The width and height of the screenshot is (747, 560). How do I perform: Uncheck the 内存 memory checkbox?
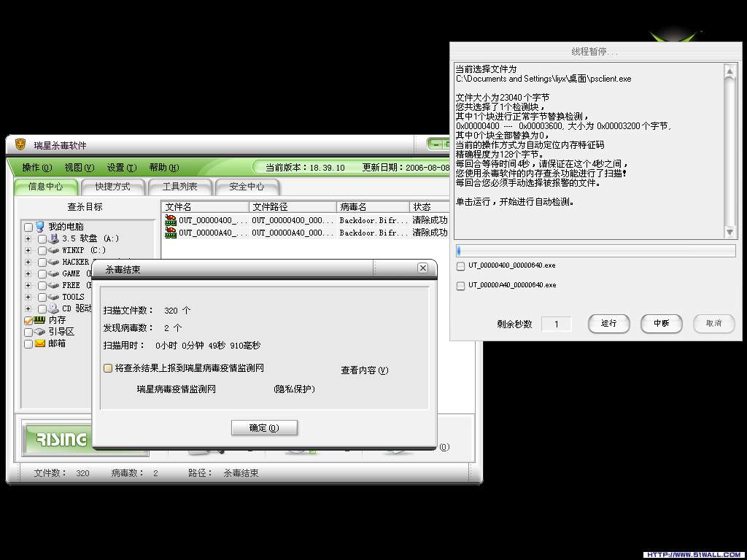pos(28,321)
